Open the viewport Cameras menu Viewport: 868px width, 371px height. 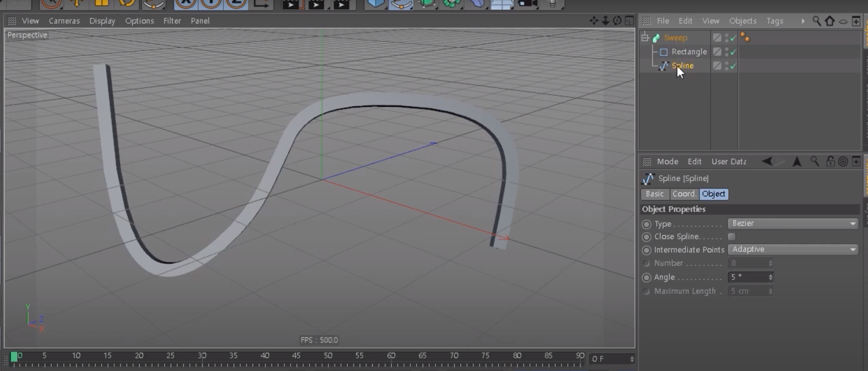pyautogui.click(x=64, y=21)
